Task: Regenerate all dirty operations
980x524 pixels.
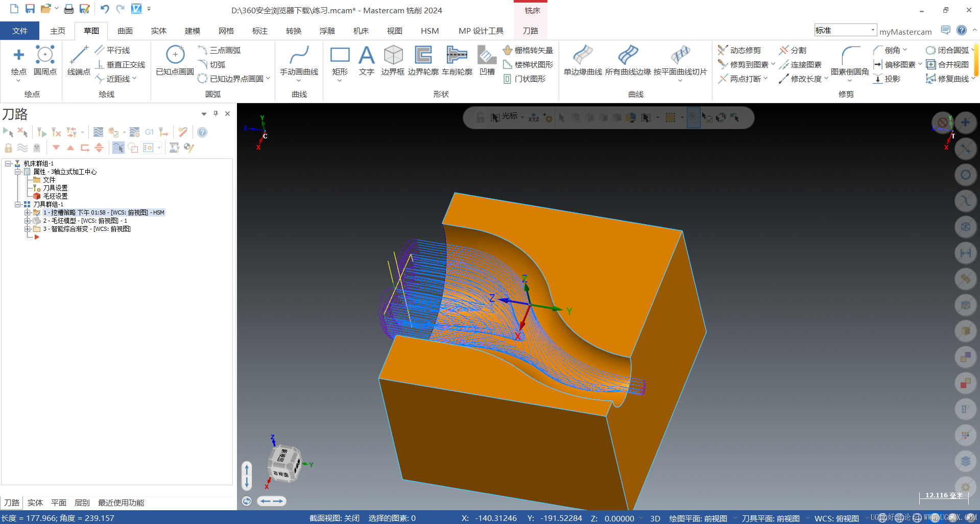Action: 57,132
